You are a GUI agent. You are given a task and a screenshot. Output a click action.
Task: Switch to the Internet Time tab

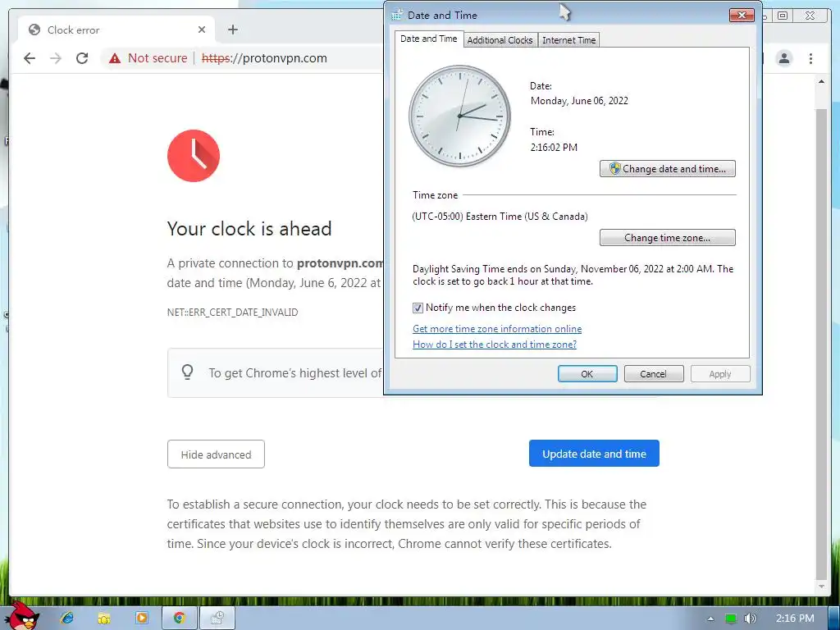click(x=569, y=40)
